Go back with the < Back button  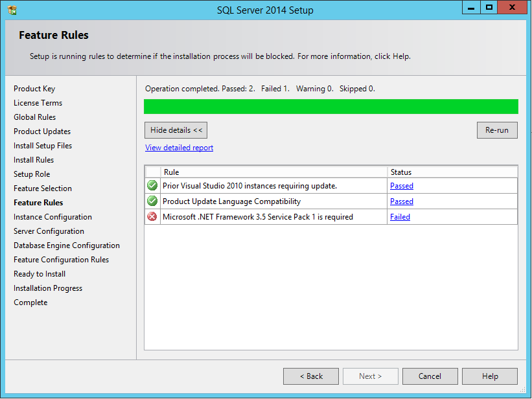click(x=311, y=376)
